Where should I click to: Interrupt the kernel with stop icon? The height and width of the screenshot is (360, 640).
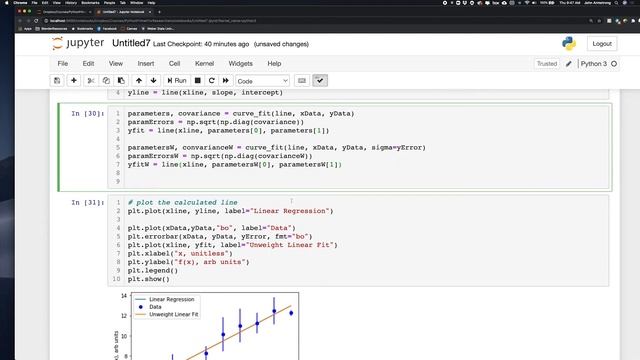pos(198,81)
